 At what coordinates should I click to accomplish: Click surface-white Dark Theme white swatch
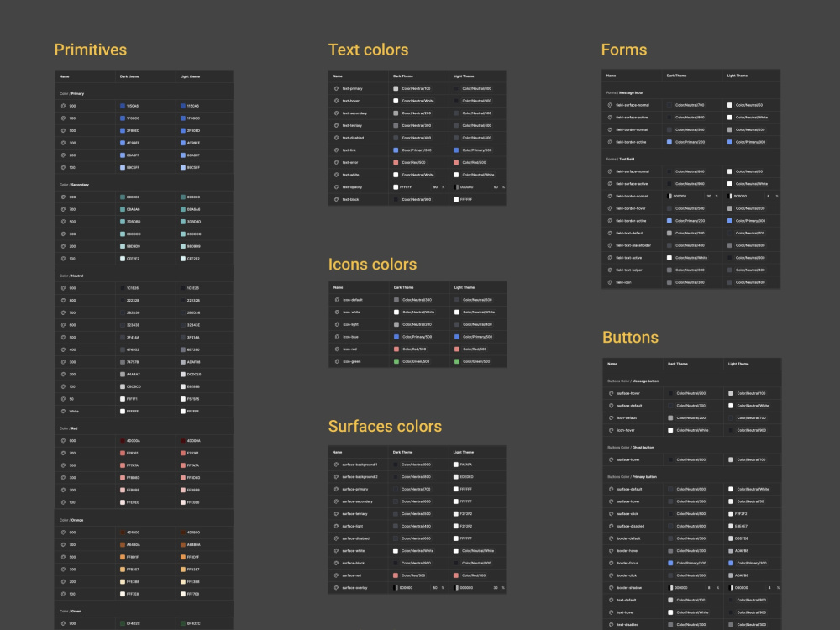point(396,551)
